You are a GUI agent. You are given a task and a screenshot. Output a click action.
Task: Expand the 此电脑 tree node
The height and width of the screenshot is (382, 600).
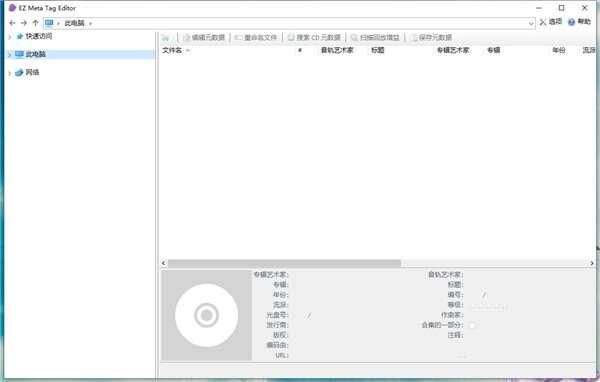[10, 55]
